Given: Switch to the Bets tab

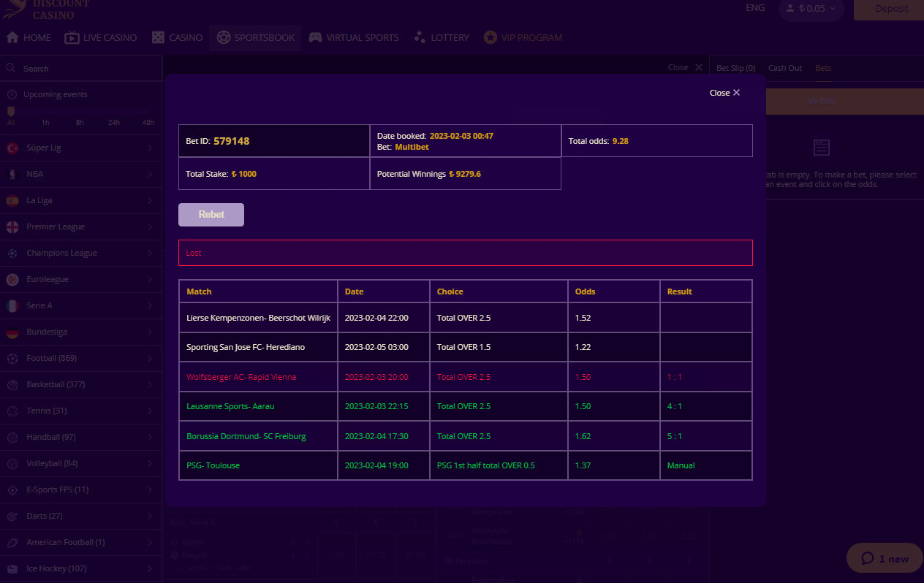Looking at the screenshot, I should pos(823,68).
